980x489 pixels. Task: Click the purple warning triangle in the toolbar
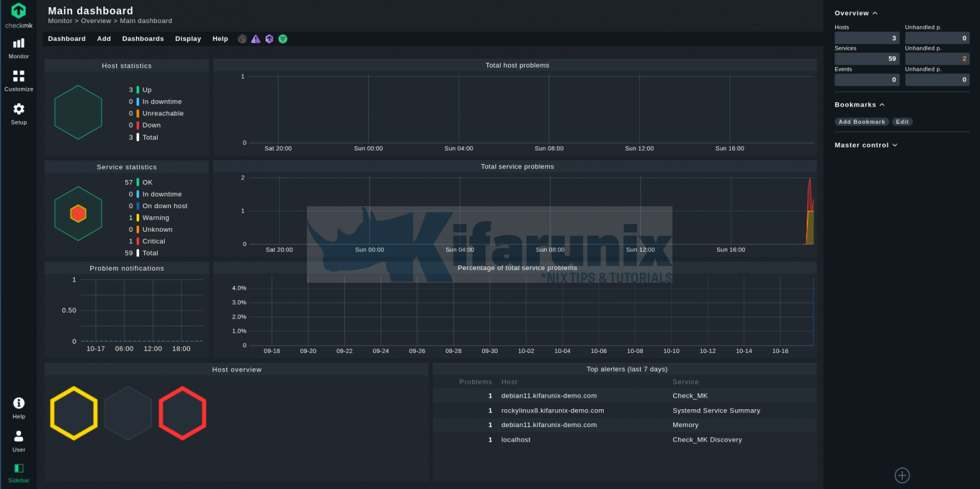click(x=255, y=38)
